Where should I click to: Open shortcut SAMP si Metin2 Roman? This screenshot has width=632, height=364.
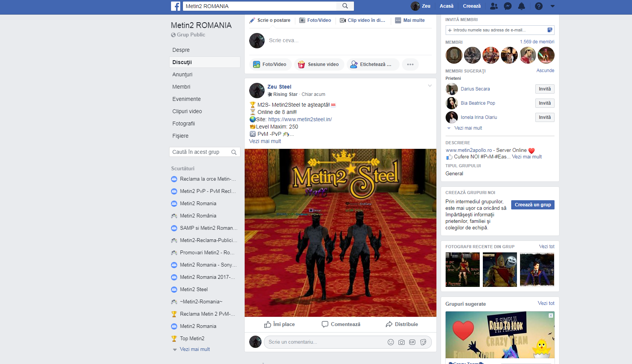coord(204,228)
